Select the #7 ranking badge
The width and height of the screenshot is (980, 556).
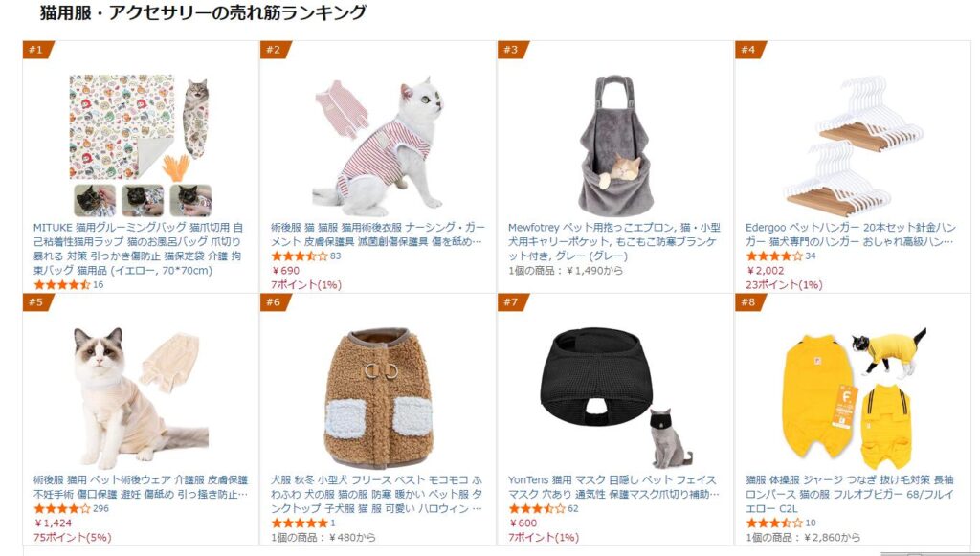pos(513,302)
